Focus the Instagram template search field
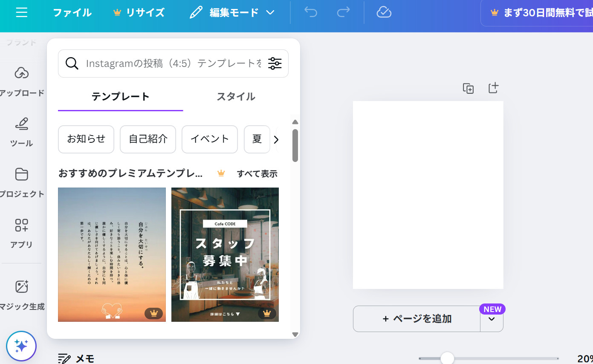593x364 pixels. point(174,64)
